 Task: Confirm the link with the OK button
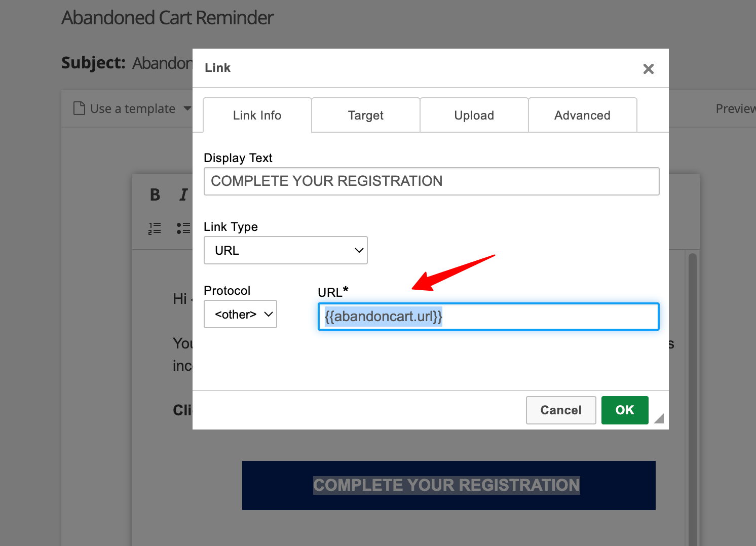click(625, 410)
